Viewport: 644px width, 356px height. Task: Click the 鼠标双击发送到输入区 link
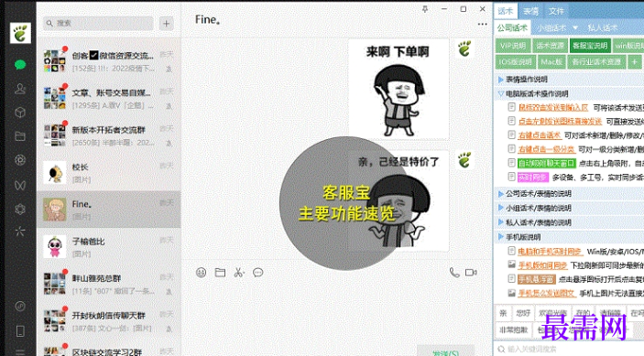click(x=553, y=107)
